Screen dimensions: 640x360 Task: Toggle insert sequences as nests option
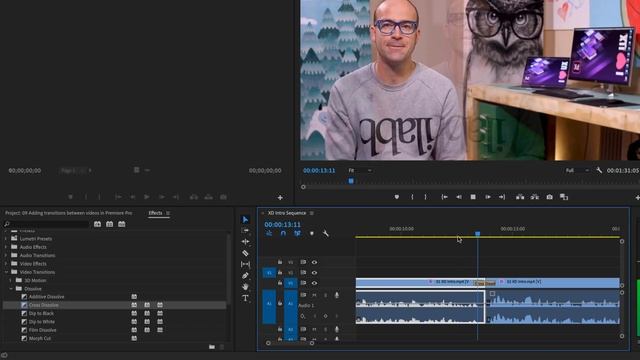pyautogui.click(x=269, y=233)
